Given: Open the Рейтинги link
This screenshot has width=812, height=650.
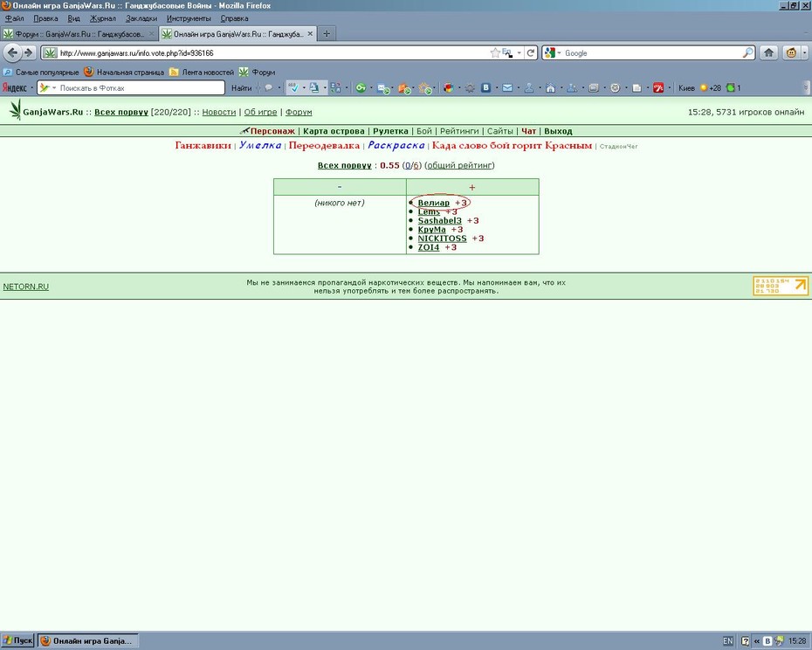Looking at the screenshot, I should coord(459,131).
